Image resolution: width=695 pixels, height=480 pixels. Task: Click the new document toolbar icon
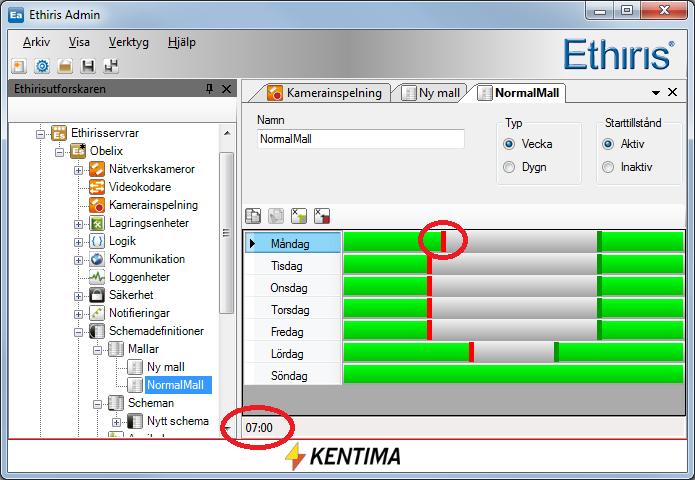(x=19, y=66)
